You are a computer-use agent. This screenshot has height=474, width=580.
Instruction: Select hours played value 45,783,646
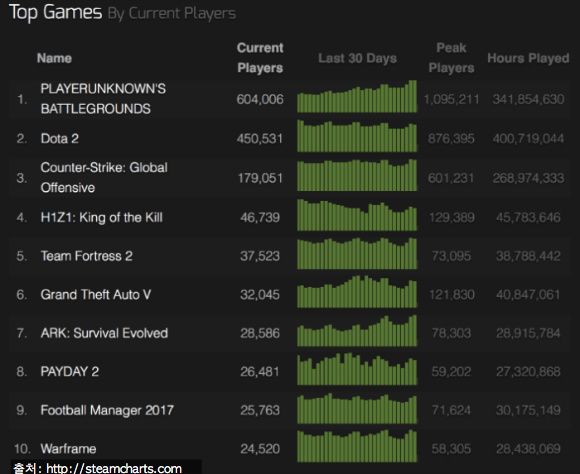528,217
